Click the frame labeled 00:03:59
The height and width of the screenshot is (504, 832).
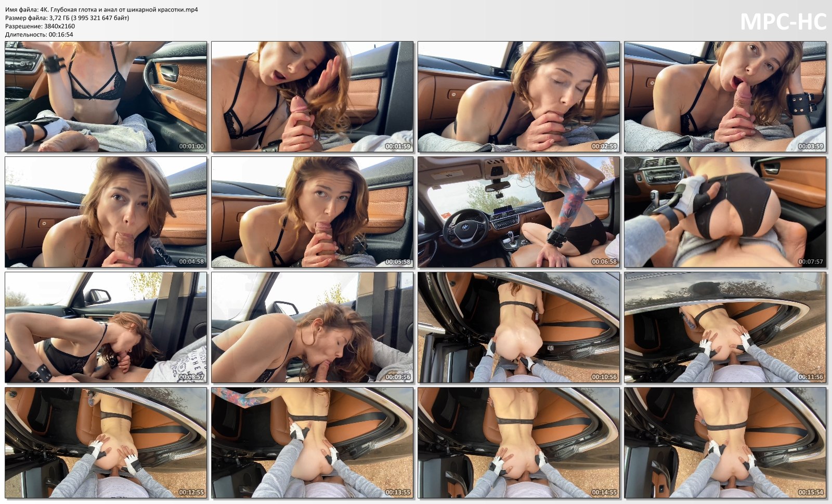[x=725, y=97]
